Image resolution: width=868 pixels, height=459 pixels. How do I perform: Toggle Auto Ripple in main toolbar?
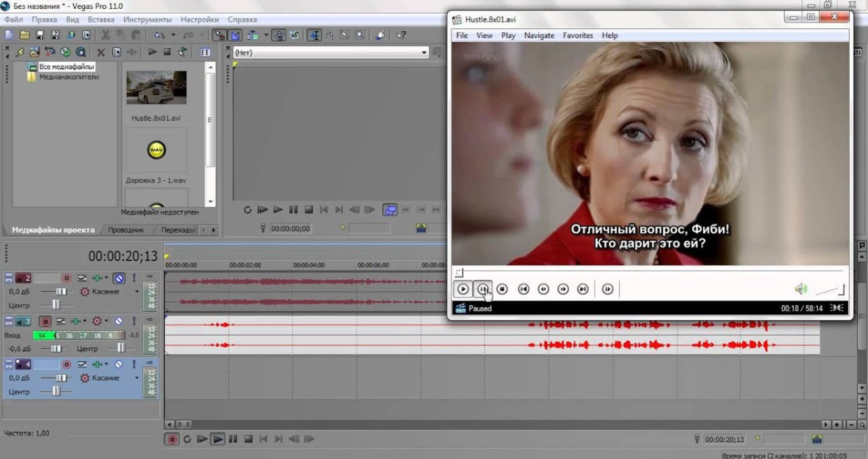coord(253,35)
